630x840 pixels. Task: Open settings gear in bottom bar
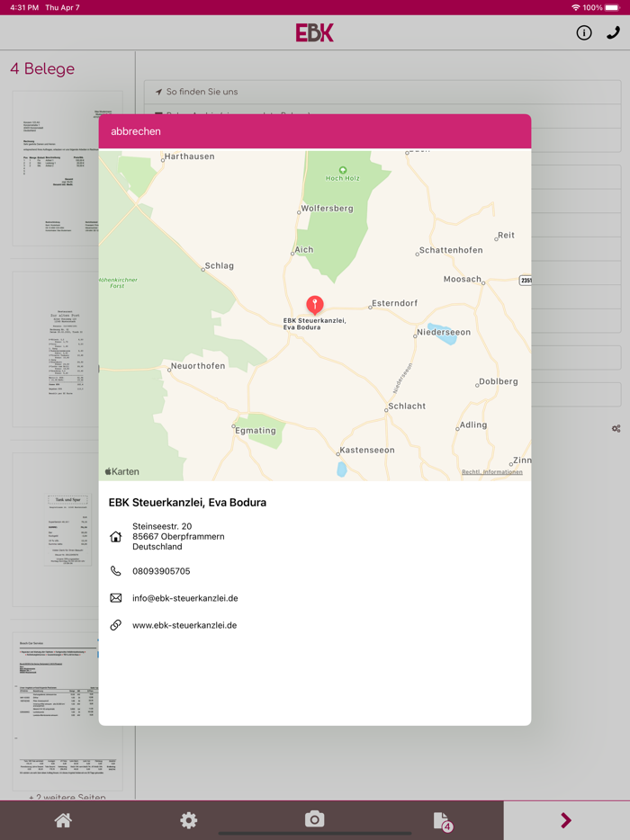[x=189, y=820]
